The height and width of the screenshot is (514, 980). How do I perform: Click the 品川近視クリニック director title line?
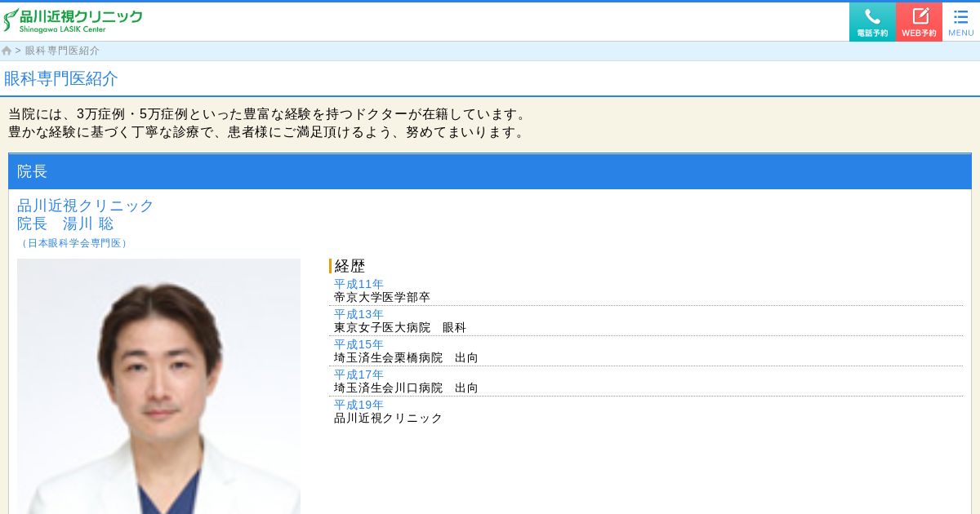tap(86, 206)
